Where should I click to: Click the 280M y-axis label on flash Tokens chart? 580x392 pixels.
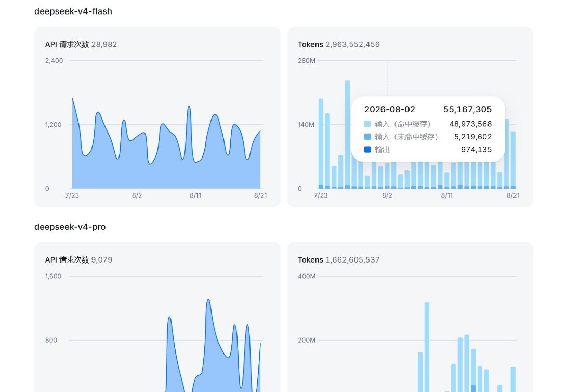307,61
